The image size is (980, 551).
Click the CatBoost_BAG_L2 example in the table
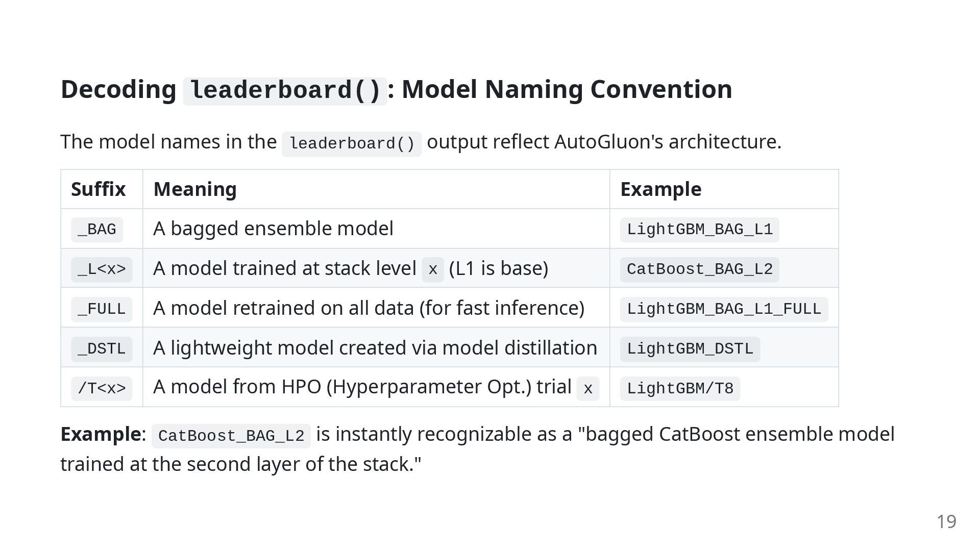pyautogui.click(x=700, y=269)
